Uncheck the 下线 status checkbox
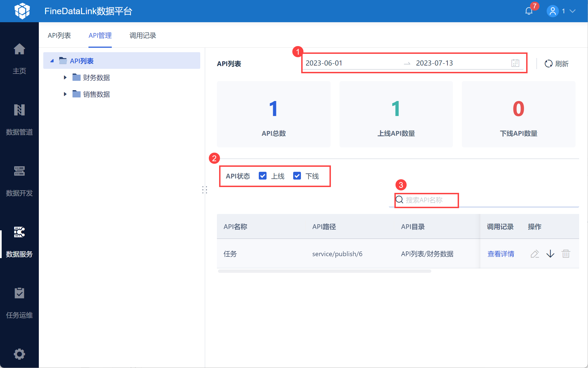588x368 pixels. coord(297,176)
